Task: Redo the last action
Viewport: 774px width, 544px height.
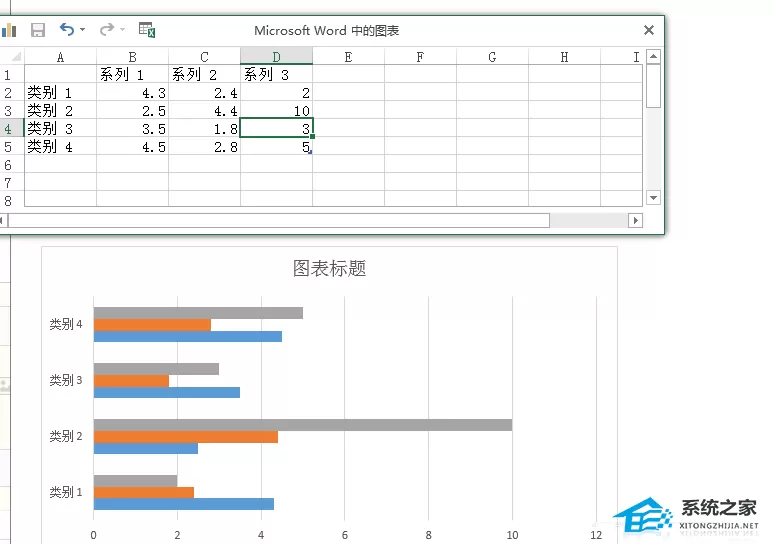Action: pyautogui.click(x=107, y=30)
